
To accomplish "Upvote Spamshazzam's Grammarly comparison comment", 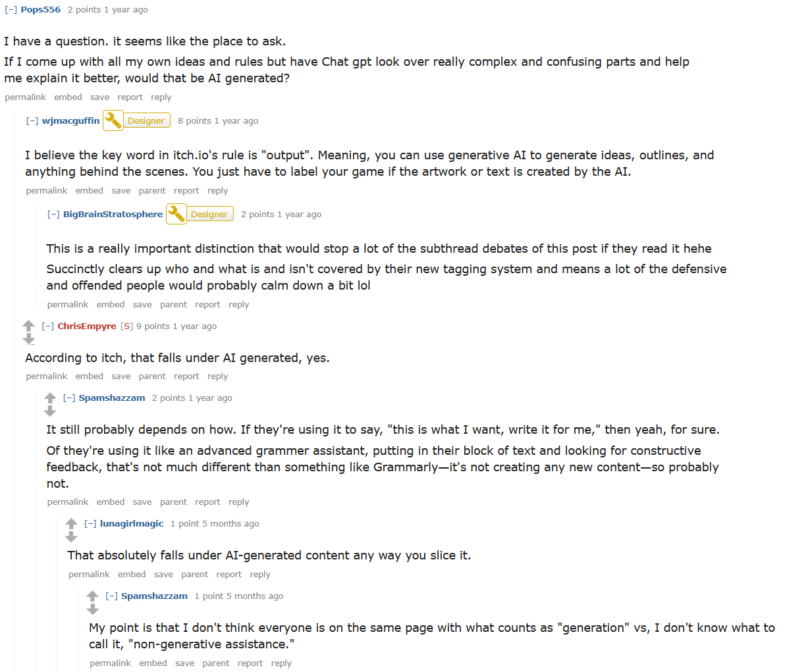I will click(x=50, y=398).
